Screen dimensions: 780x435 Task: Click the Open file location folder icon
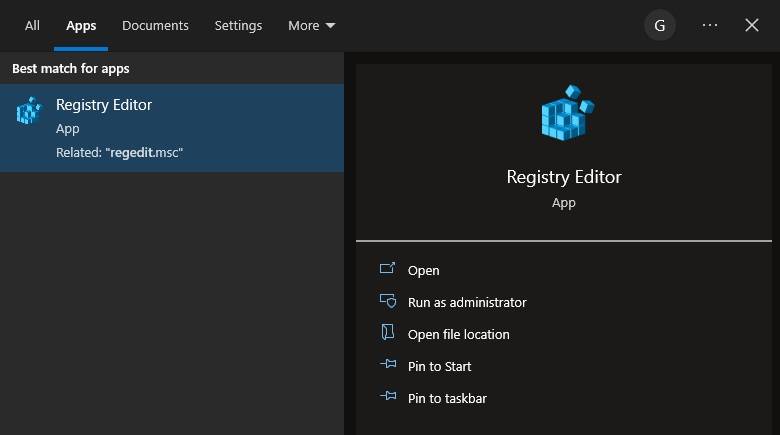(388, 334)
